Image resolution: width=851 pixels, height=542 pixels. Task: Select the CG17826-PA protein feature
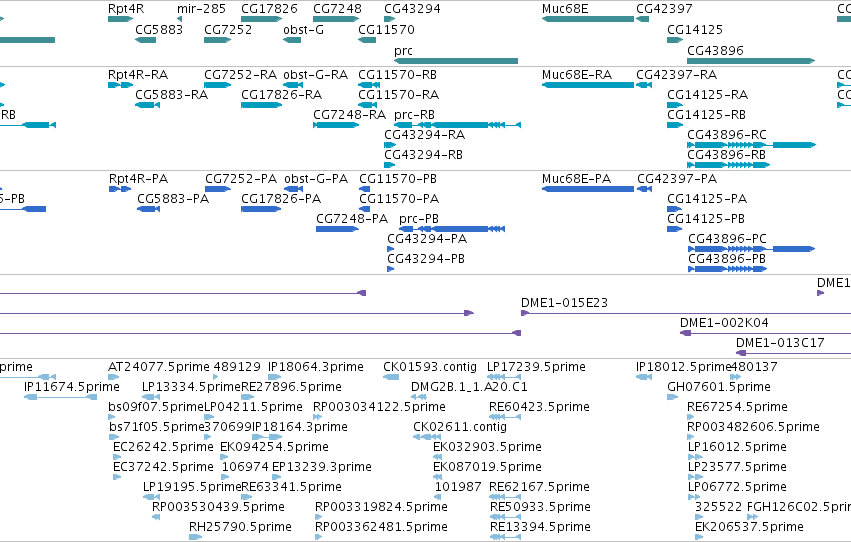click(x=261, y=209)
